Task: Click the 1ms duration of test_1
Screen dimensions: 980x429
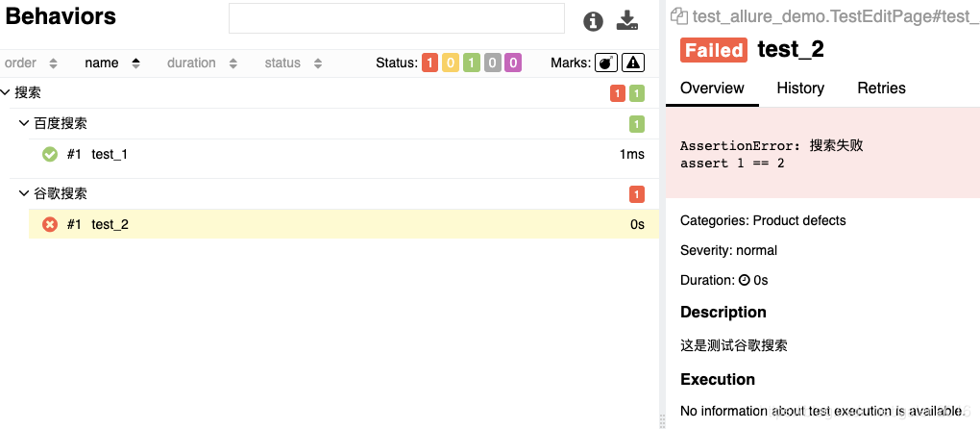Action: click(632, 154)
